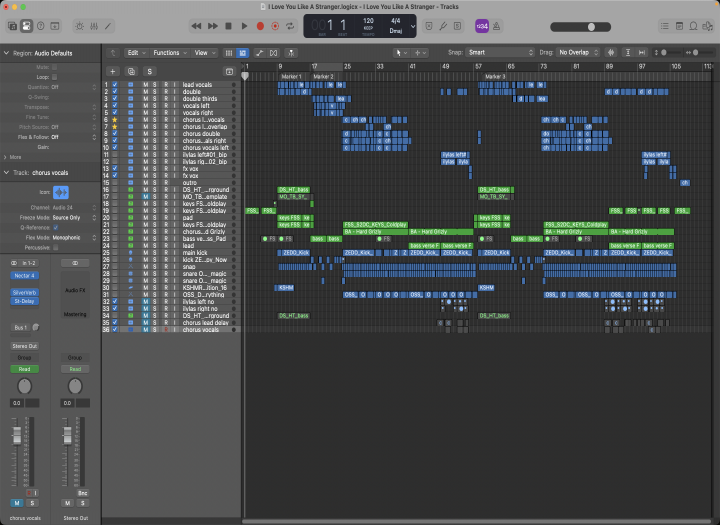Expand the More section in Region inspector

tap(12, 157)
